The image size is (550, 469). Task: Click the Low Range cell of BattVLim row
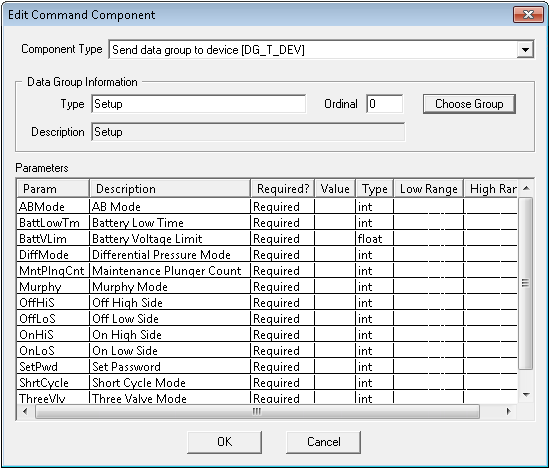coord(429,239)
